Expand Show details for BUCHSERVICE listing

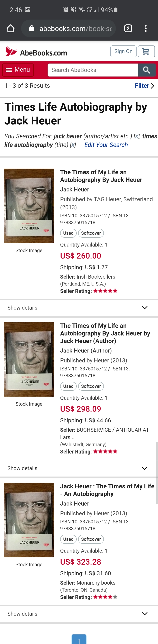[79, 468]
